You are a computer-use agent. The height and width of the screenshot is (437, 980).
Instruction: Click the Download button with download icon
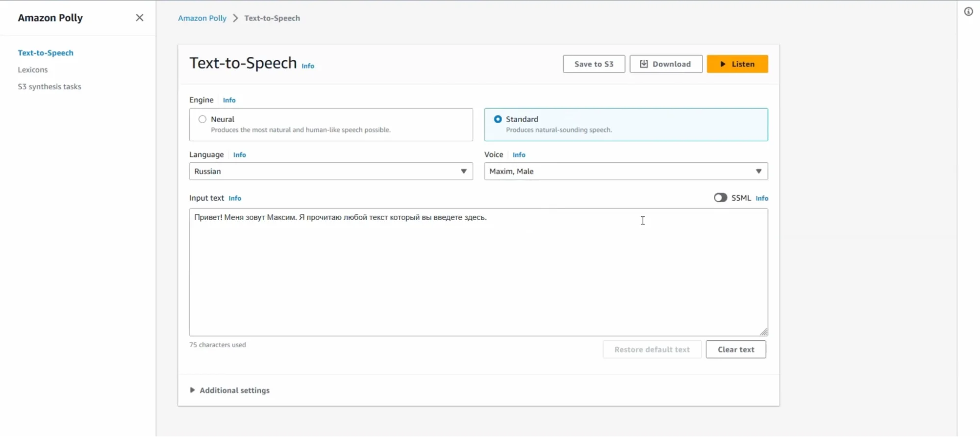tap(666, 64)
